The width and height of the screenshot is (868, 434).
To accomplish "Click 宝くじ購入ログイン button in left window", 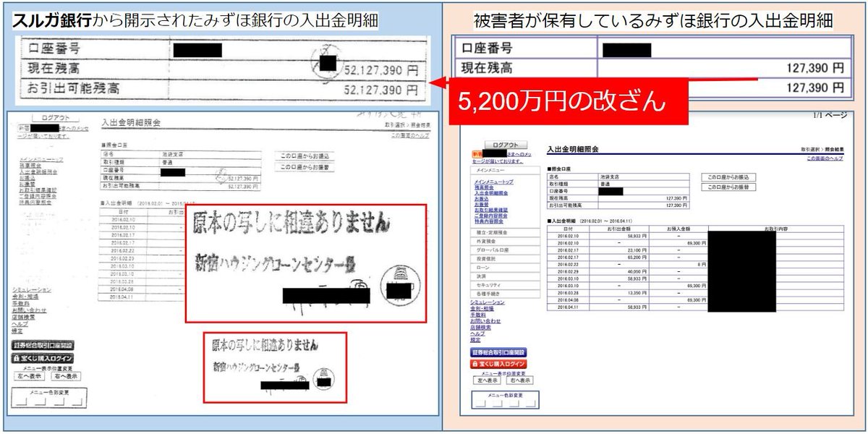I will point(43,357).
